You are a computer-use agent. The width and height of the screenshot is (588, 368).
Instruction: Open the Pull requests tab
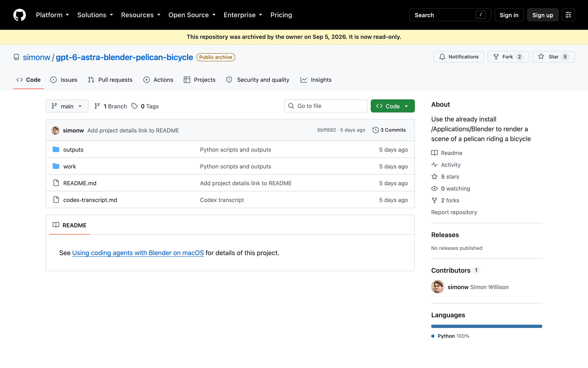click(x=110, y=80)
